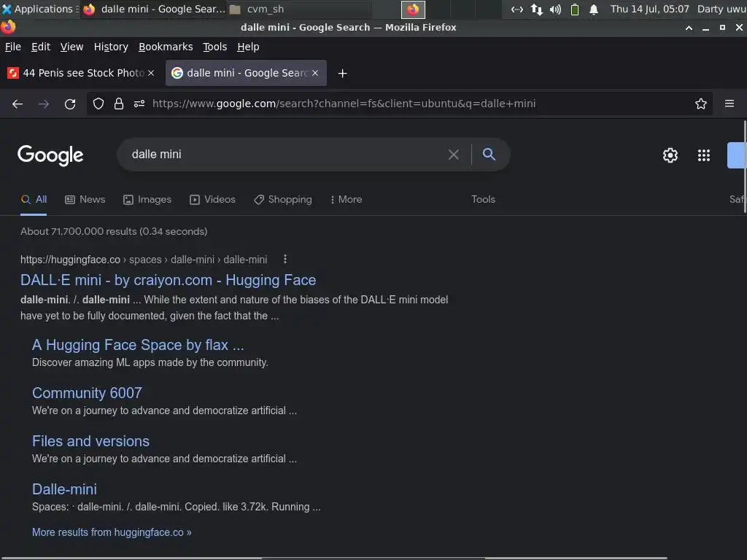747x560 pixels.
Task: Open a new tab with plus button
Action: [x=342, y=74]
